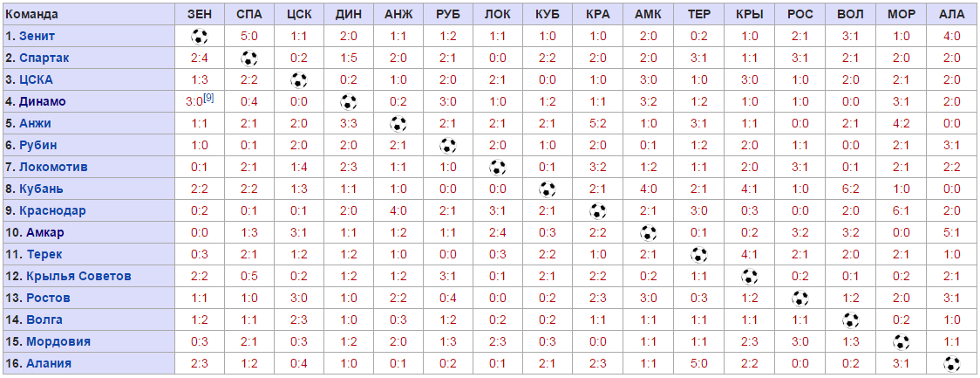This screenshot has width=980, height=378.
Task: Go to the Волга team page
Action: (x=44, y=320)
